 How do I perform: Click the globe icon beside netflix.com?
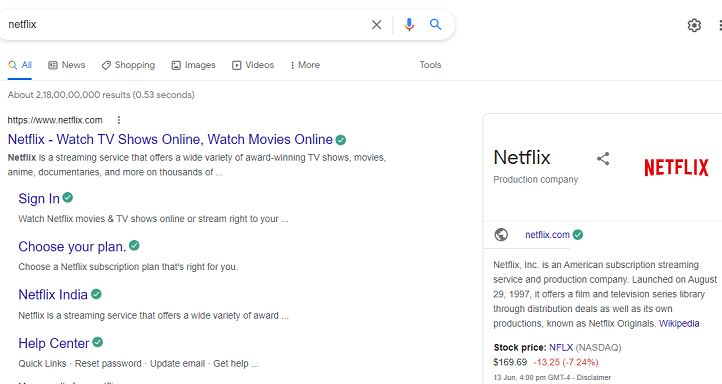pyautogui.click(x=501, y=235)
